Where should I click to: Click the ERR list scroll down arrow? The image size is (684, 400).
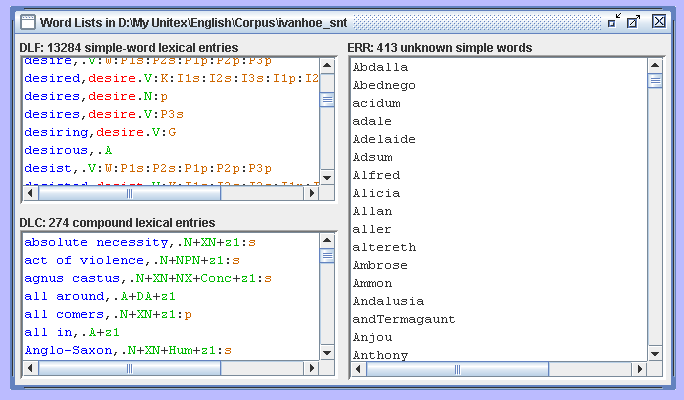point(655,354)
